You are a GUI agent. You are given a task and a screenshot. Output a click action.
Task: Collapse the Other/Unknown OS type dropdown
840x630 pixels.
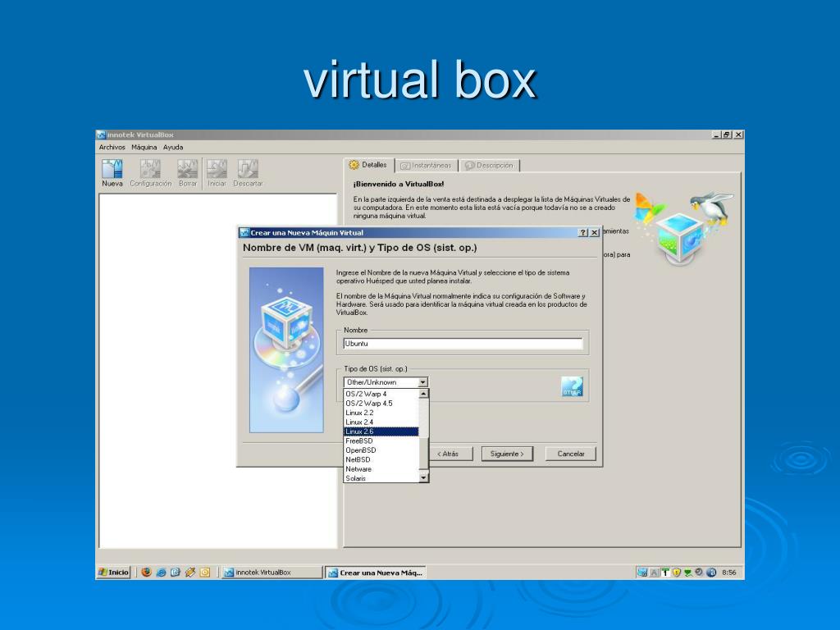click(x=423, y=382)
